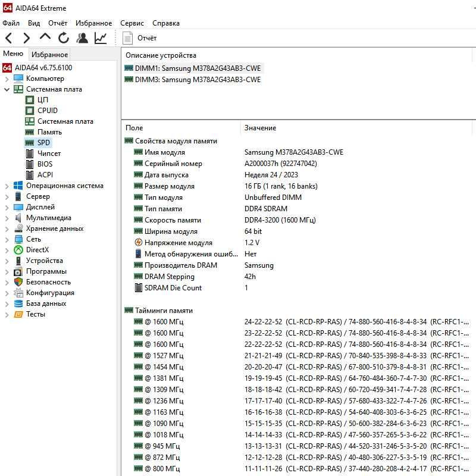
Task: Select the @ 1018 МГц timing row
Action: 297,435
